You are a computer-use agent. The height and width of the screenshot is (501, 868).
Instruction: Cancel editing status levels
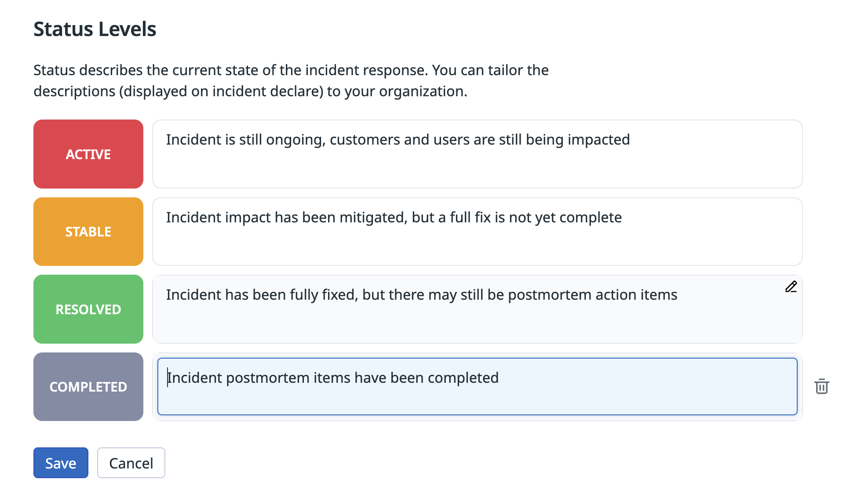pyautogui.click(x=131, y=463)
